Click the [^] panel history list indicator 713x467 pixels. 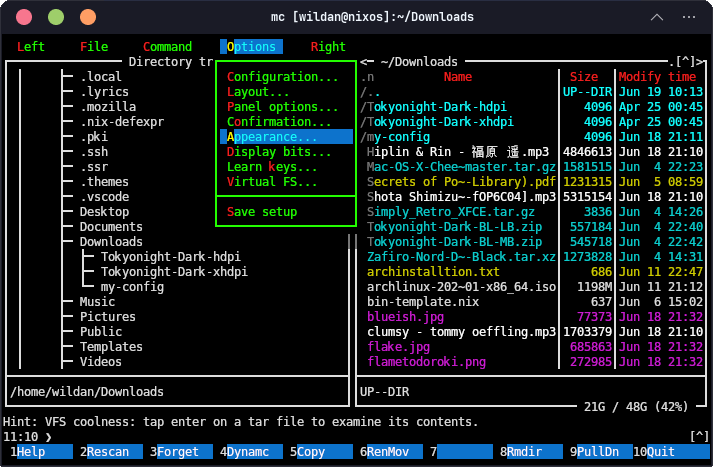(x=685, y=61)
